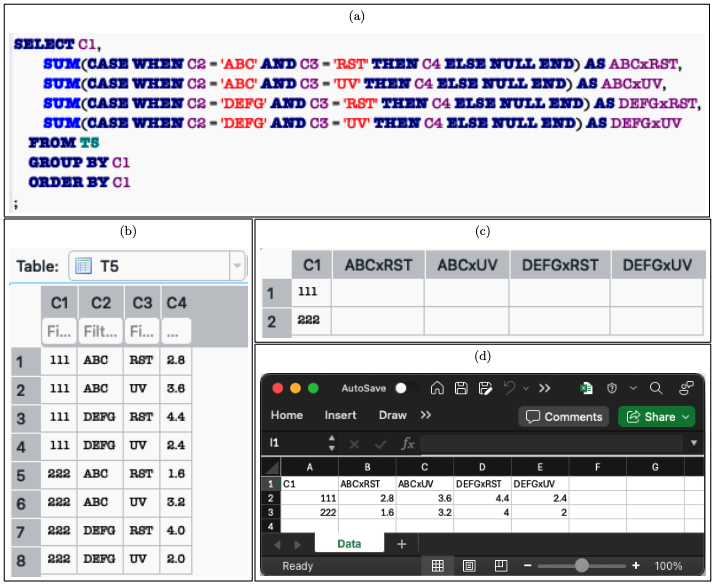Click Excel header cell DEFGxUV in row 1
Image resolution: width=717 pixels, height=586 pixels.
tap(540, 484)
